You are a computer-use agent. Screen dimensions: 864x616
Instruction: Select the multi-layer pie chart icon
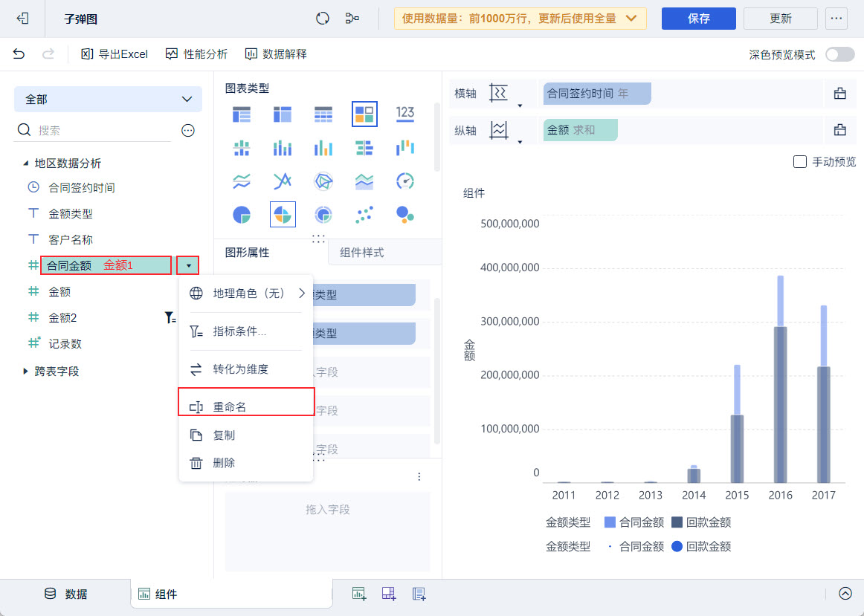[x=323, y=215]
